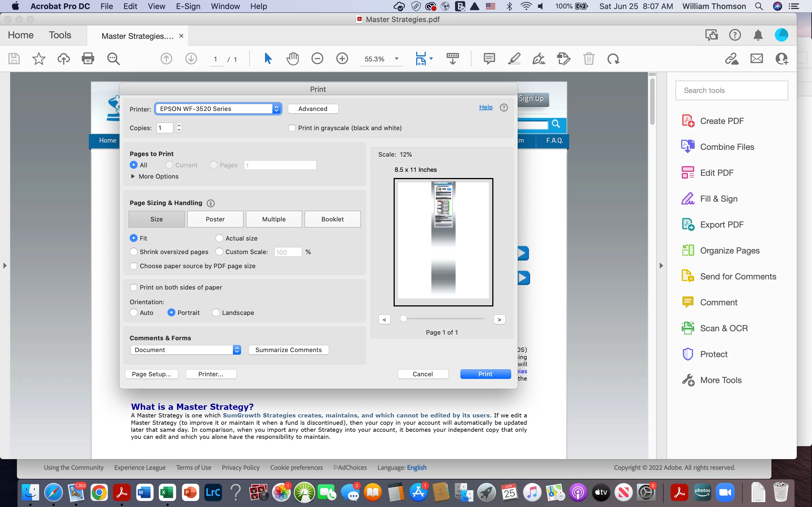Image resolution: width=812 pixels, height=507 pixels.
Task: Select the Highlight text pen icon
Action: [514, 59]
